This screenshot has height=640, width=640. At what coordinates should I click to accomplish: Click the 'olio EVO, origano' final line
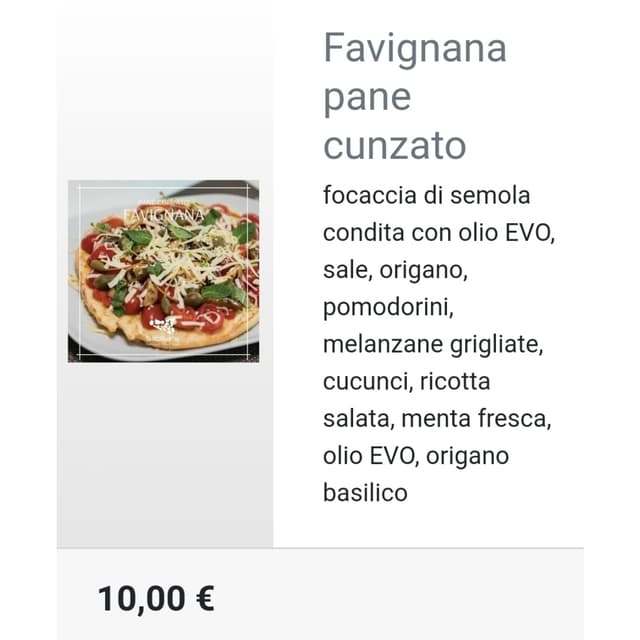coord(416,456)
